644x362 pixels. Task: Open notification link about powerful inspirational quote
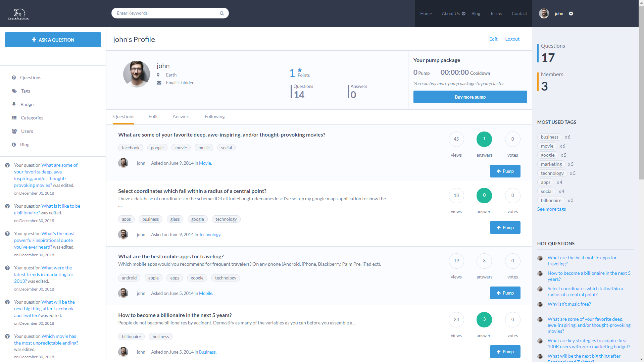pyautogui.click(x=44, y=240)
